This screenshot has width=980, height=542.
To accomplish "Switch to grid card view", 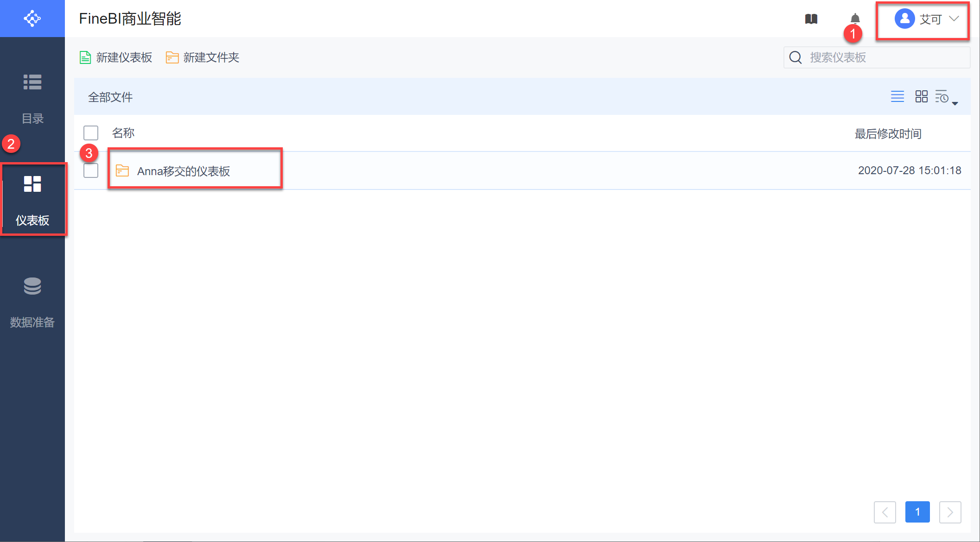I will coord(921,96).
